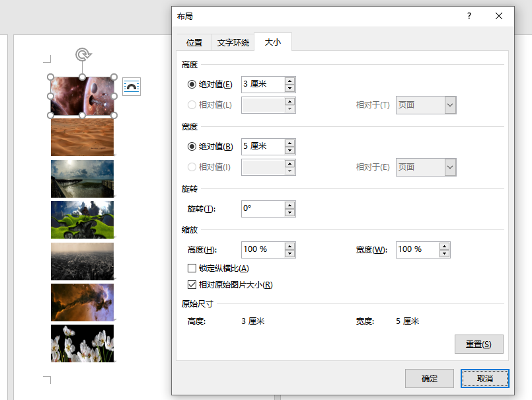Click the 旋转(T) field showing 0°

click(263, 209)
